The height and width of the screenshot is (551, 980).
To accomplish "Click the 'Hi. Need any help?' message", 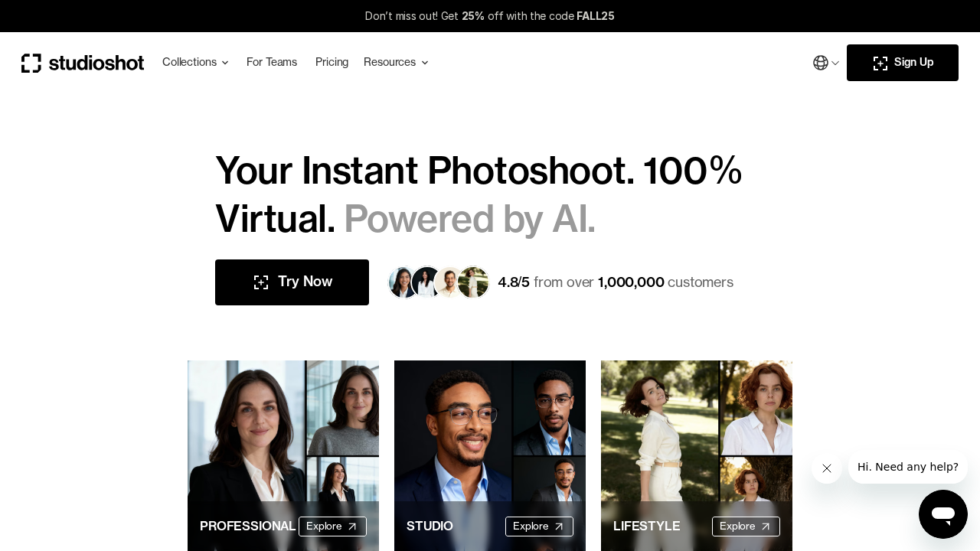I will (x=907, y=467).
